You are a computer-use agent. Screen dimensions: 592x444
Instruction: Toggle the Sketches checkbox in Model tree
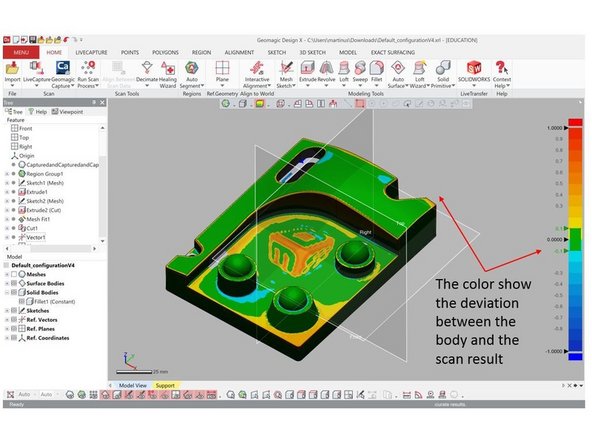pos(14,311)
